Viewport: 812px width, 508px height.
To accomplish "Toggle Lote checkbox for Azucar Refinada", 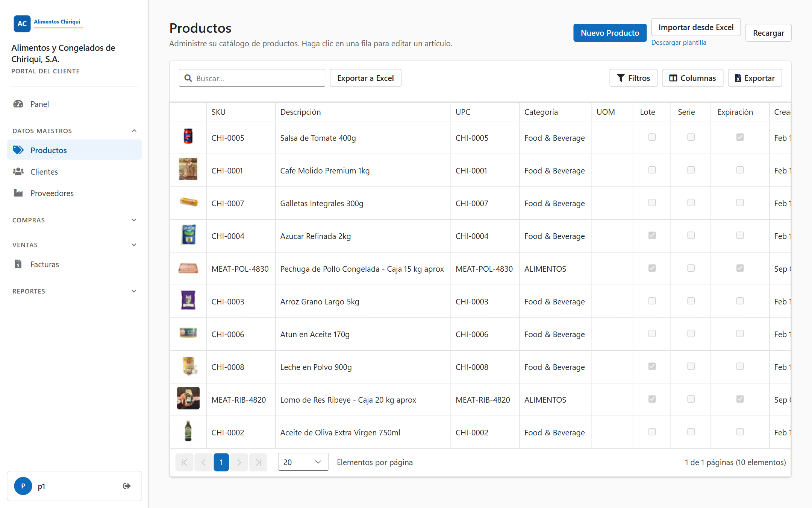I will point(652,236).
